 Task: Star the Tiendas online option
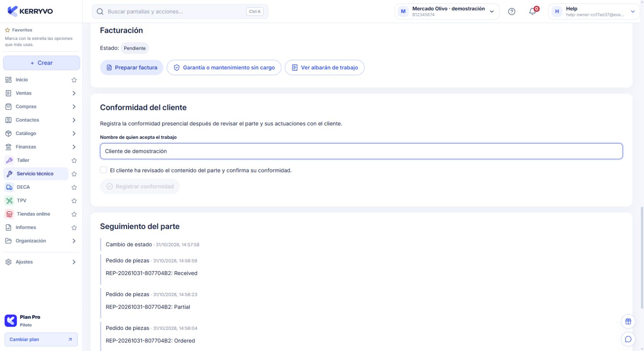tap(74, 214)
